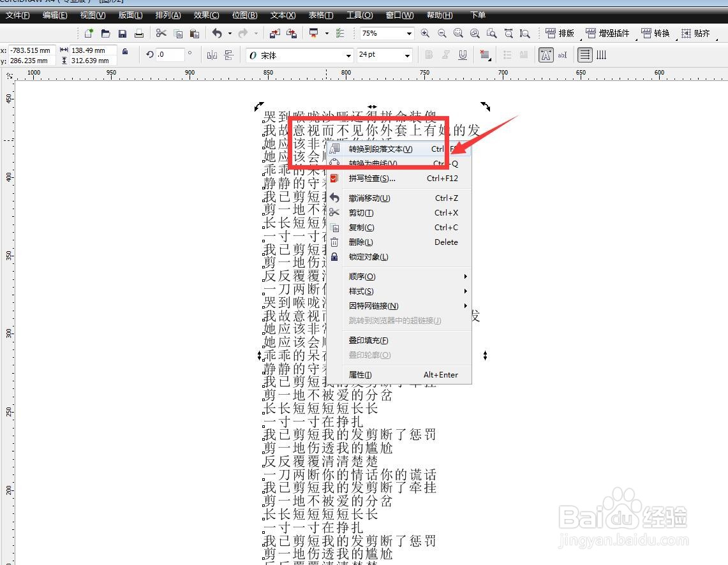Save the document via floppy icon

click(x=123, y=33)
